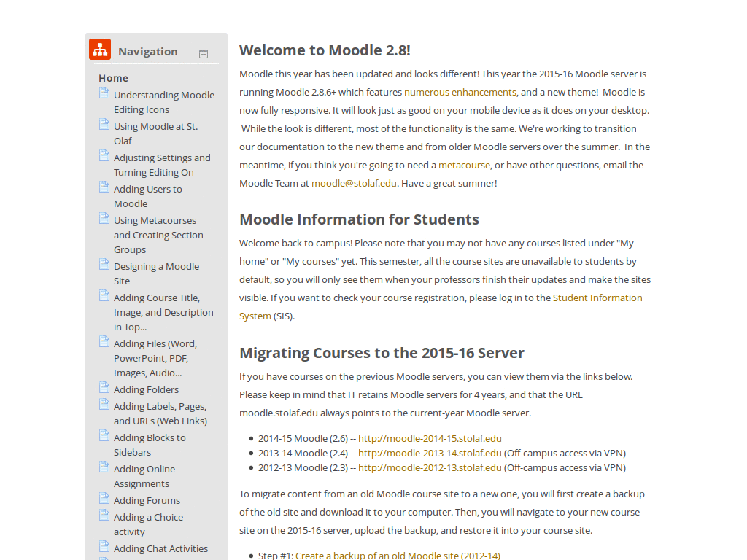Click page icon beside Adding Forums

[x=104, y=499]
